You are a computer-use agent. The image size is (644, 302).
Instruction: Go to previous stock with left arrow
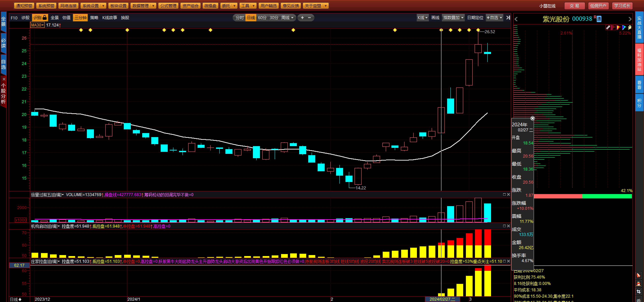point(516,19)
